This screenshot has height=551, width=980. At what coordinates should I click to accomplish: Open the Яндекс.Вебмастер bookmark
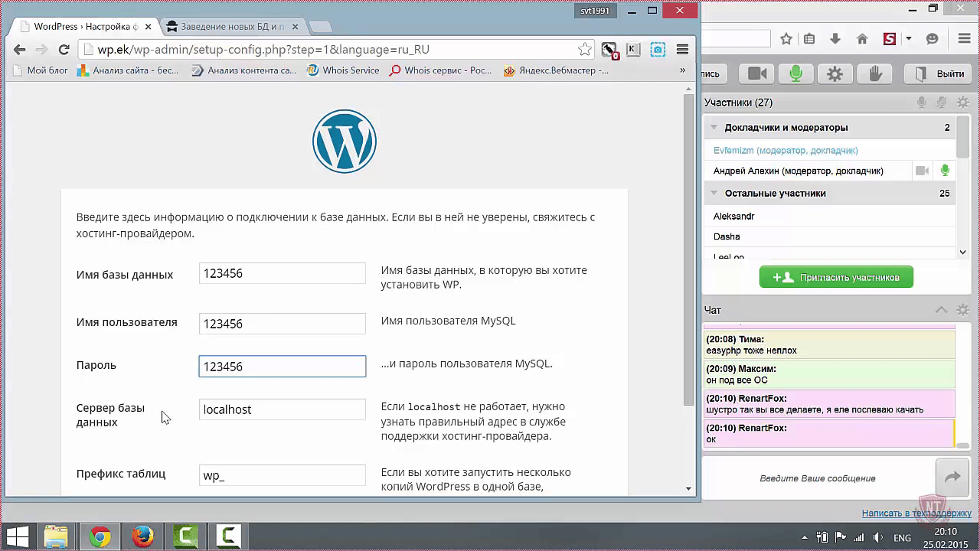click(556, 70)
